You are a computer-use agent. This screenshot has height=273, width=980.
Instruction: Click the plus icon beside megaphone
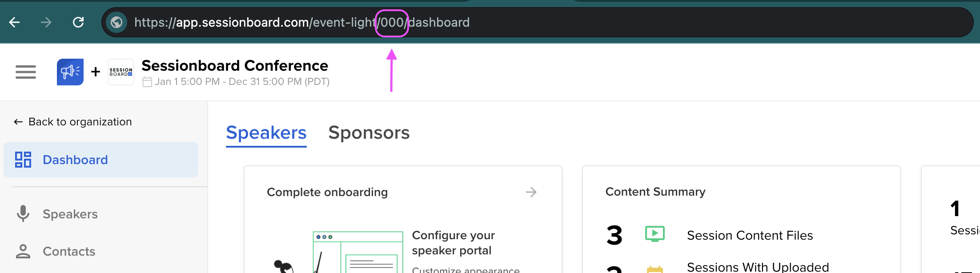[x=96, y=72]
